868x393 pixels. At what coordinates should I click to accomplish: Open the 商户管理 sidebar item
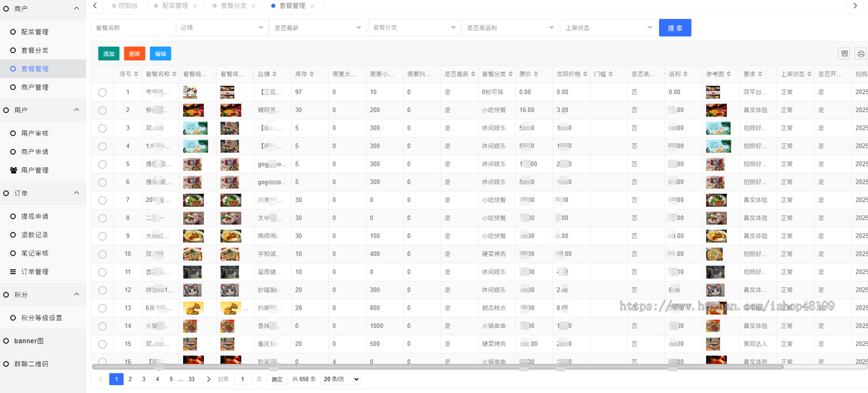pos(43,87)
